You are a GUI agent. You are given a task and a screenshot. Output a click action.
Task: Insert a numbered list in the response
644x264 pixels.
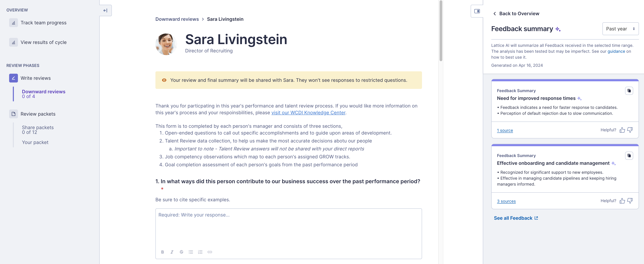tap(200, 252)
